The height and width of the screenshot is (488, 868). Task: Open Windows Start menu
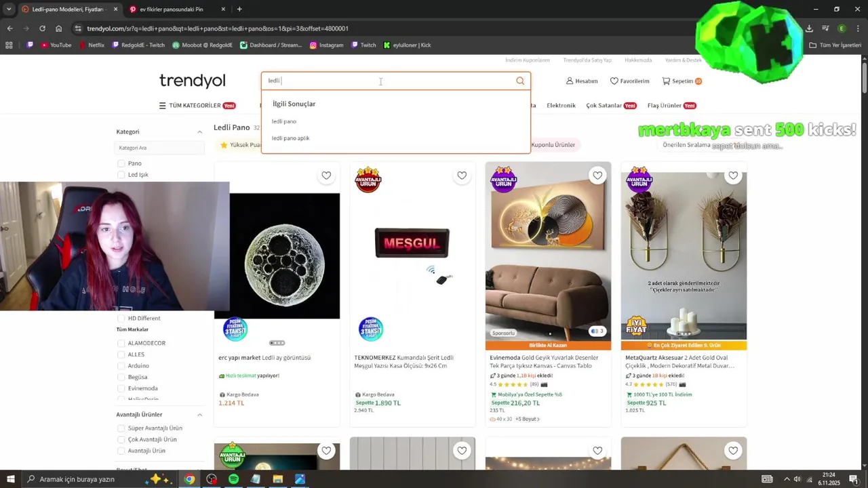click(x=10, y=479)
